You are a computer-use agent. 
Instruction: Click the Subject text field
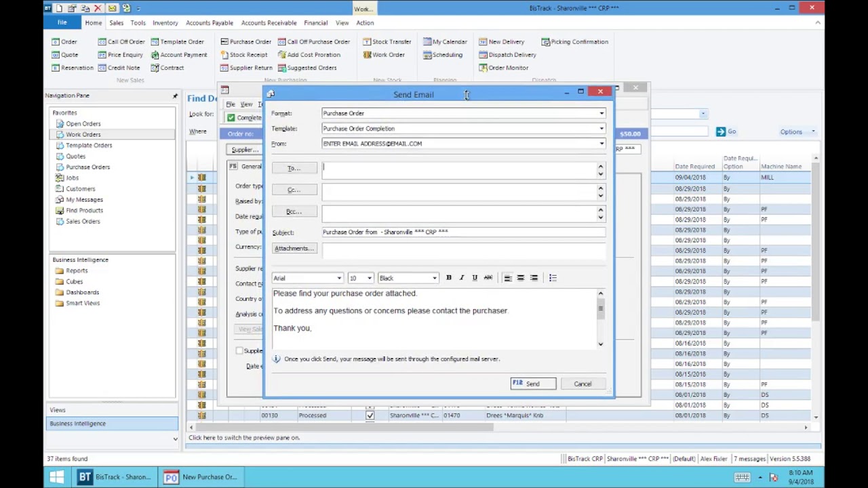click(463, 232)
